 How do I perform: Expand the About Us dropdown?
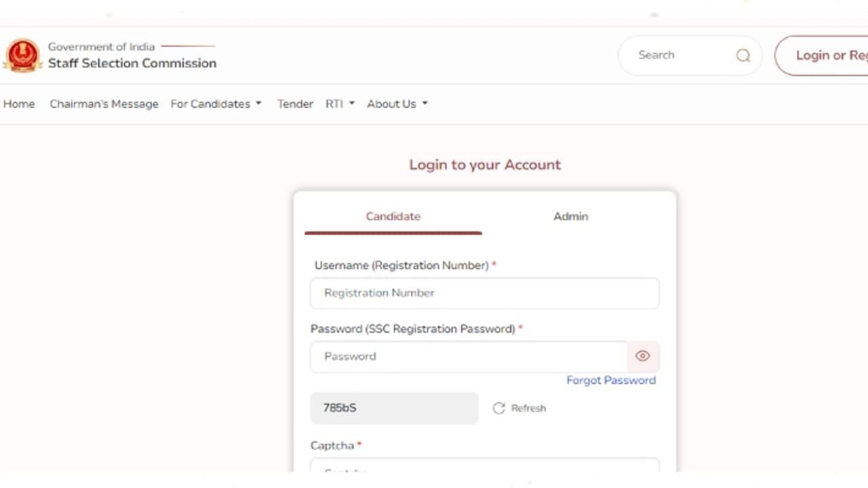(x=397, y=104)
